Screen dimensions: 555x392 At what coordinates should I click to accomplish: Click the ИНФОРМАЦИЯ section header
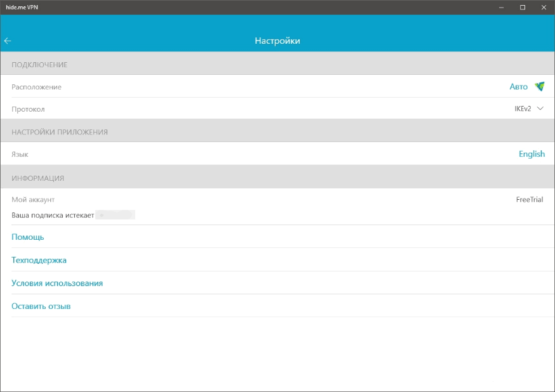(x=38, y=178)
